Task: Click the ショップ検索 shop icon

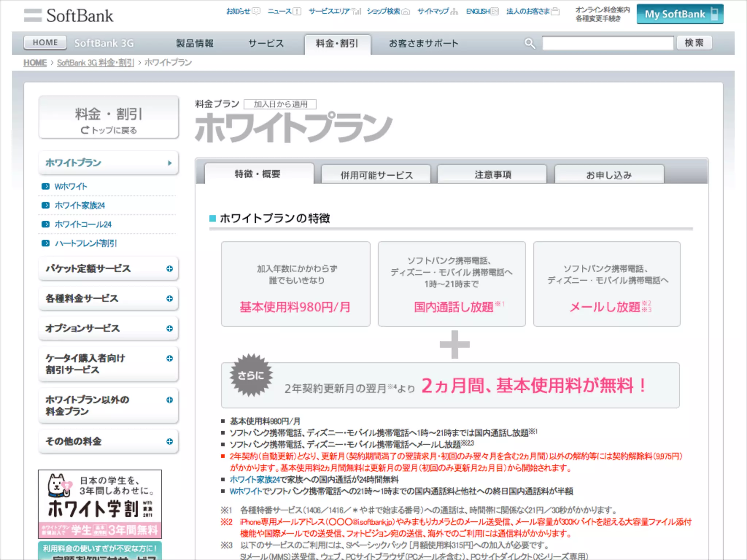Action: [x=406, y=11]
